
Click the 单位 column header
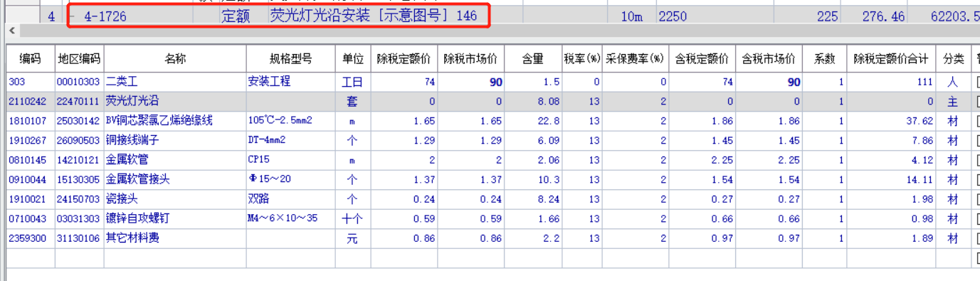click(352, 58)
